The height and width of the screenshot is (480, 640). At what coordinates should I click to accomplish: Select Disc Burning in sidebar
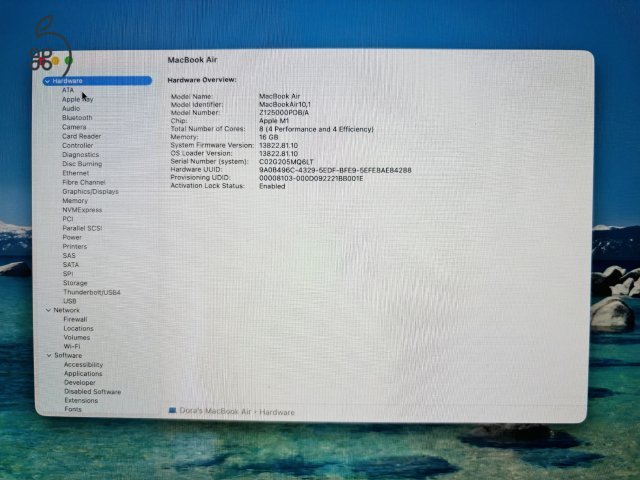pyautogui.click(x=82, y=164)
